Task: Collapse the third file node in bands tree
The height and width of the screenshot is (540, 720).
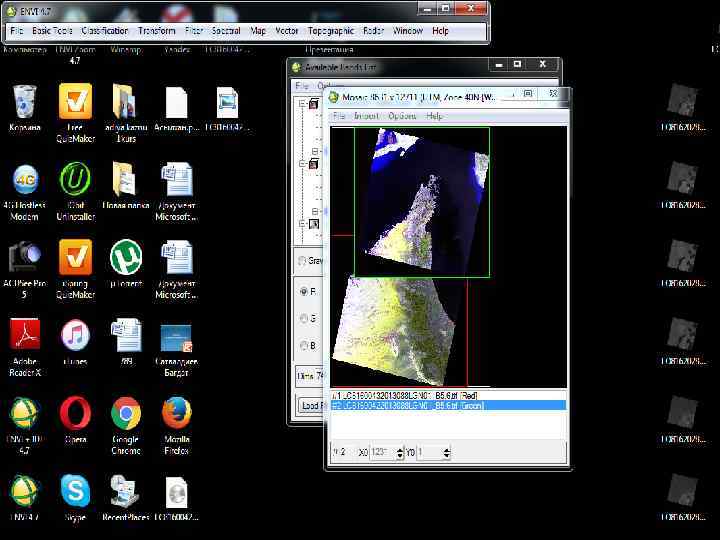Action: click(x=302, y=224)
